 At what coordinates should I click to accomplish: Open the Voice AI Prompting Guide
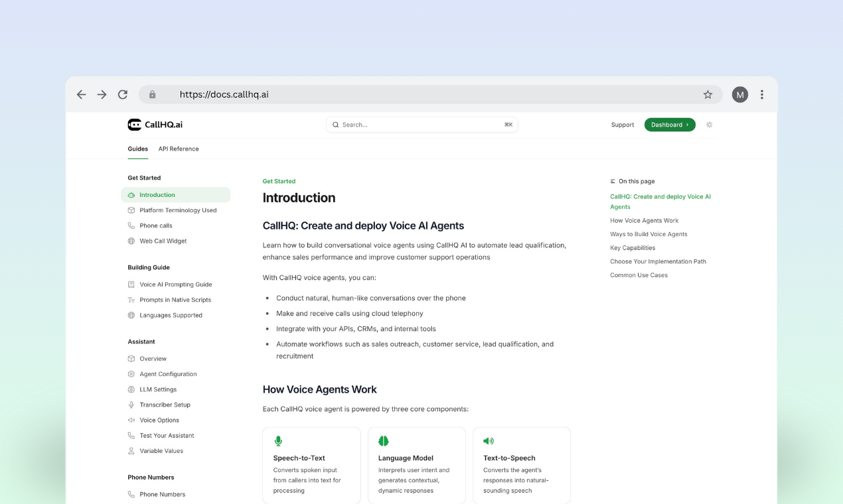point(176,284)
